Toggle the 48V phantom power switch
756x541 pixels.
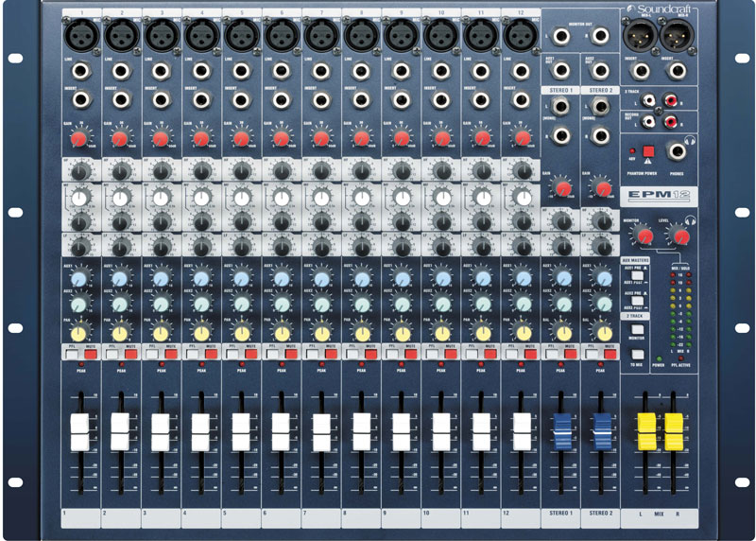(x=648, y=151)
